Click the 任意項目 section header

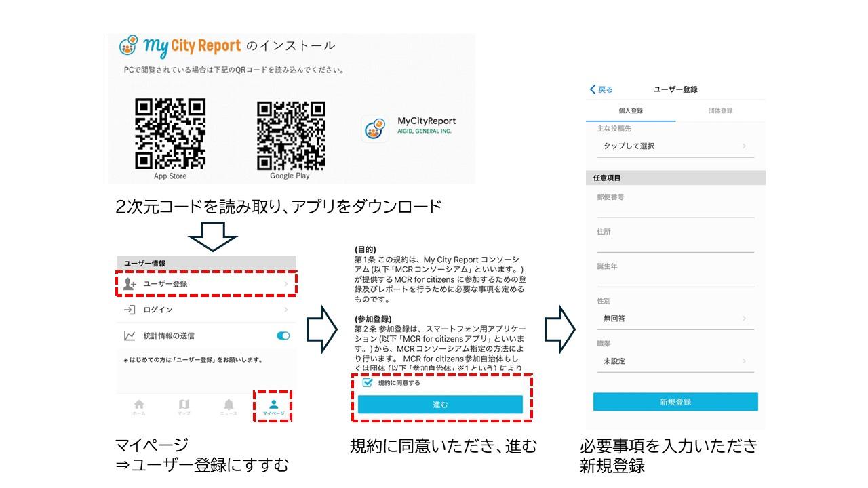675,178
